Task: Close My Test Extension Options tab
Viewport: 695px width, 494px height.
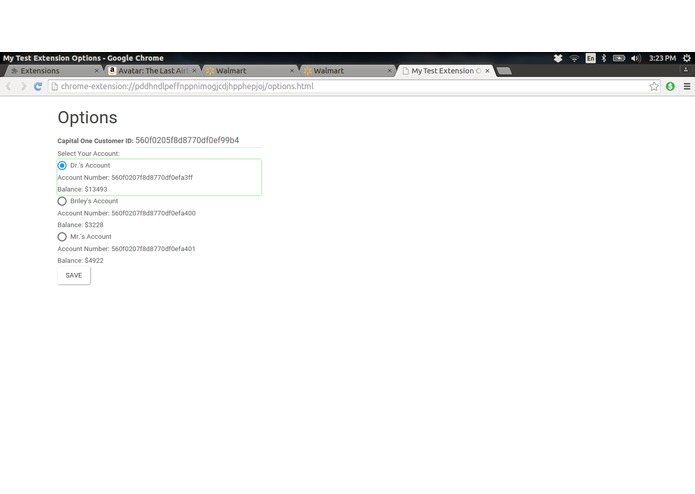Action: (487, 71)
